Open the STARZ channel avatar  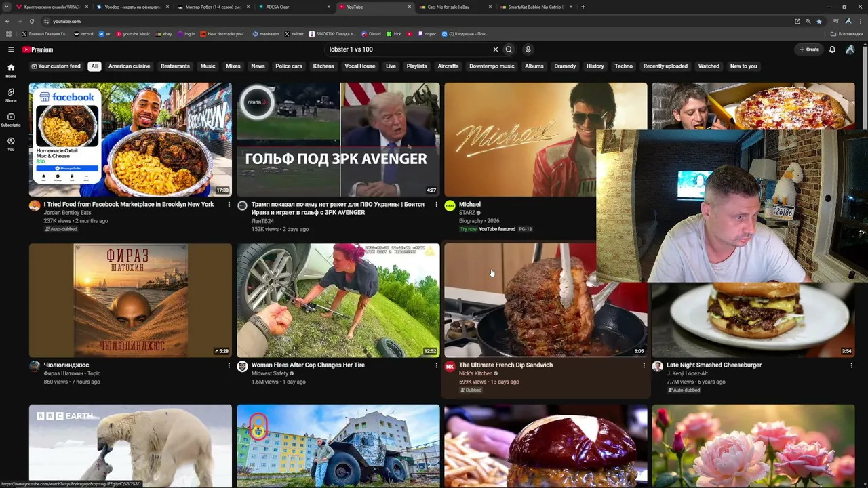(x=450, y=206)
